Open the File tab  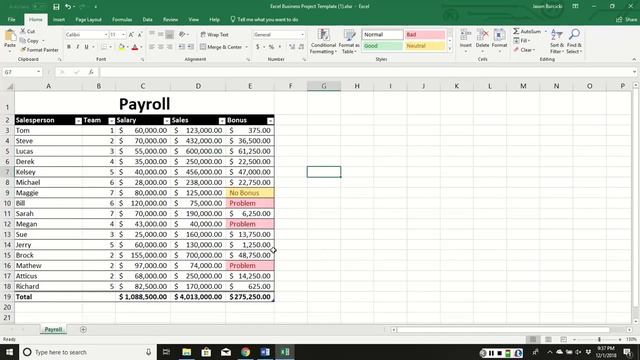(11, 20)
